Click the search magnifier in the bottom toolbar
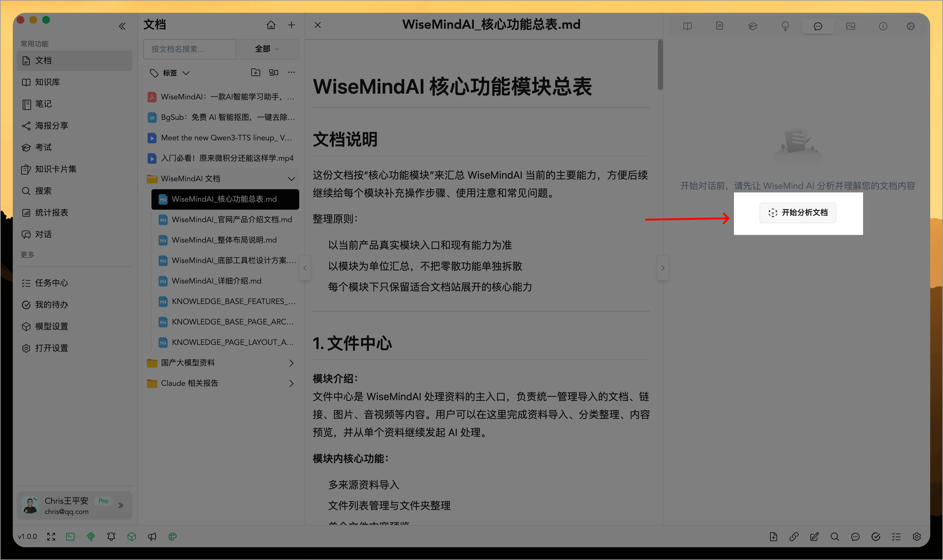Image resolution: width=943 pixels, height=560 pixels. [835, 536]
